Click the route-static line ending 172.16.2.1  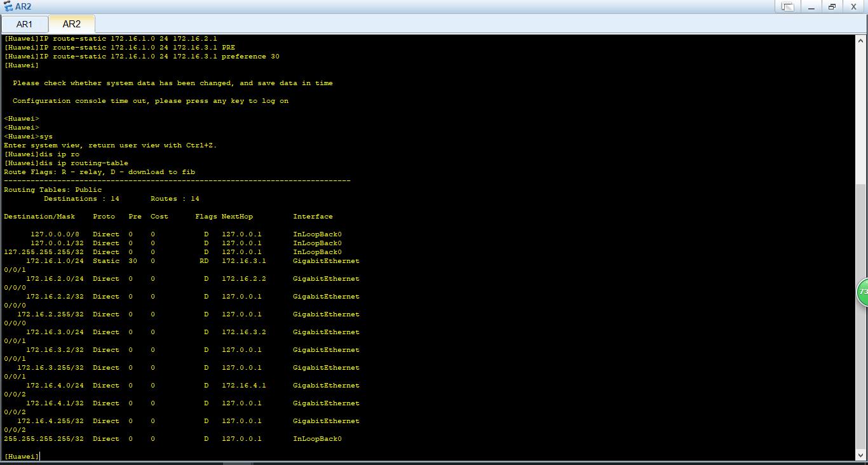click(111, 39)
